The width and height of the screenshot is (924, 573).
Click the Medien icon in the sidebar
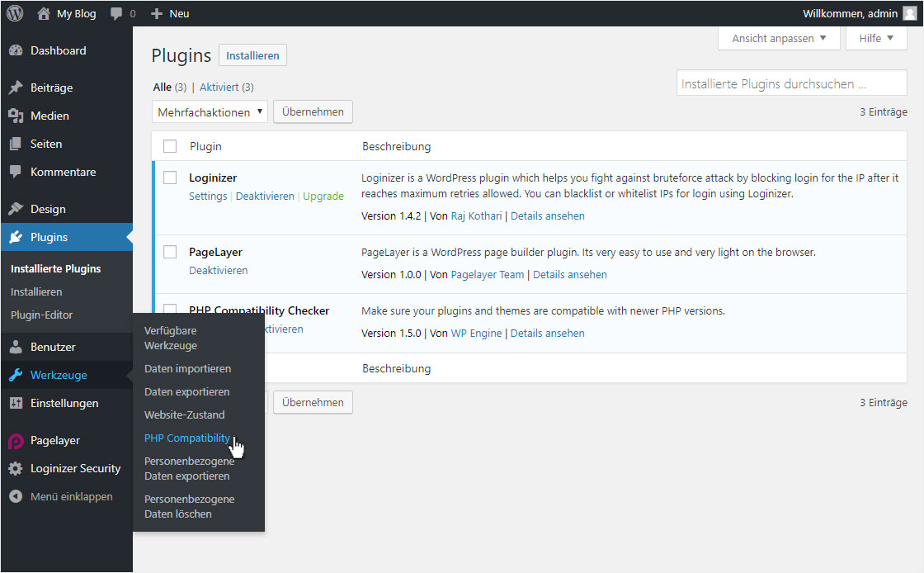tap(16, 116)
